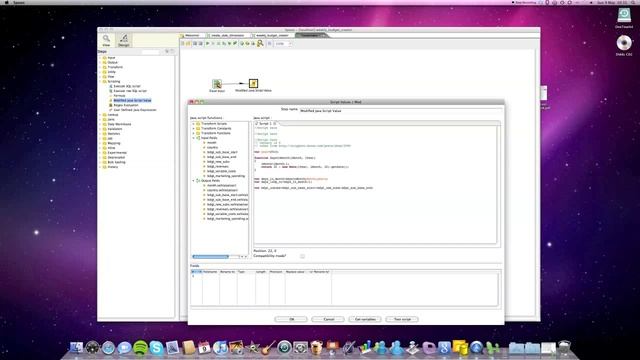Launch Spotify from the Dock

140,348
